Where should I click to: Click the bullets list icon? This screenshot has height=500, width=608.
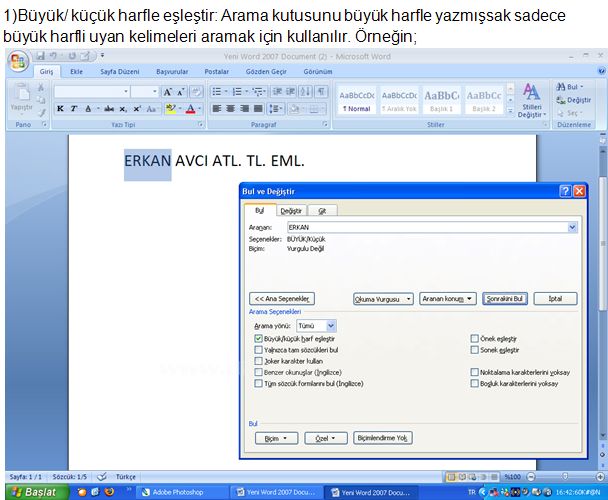click(217, 92)
